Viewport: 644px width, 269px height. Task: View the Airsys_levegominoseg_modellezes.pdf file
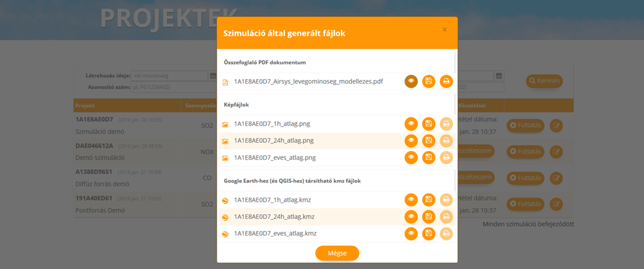tap(411, 82)
